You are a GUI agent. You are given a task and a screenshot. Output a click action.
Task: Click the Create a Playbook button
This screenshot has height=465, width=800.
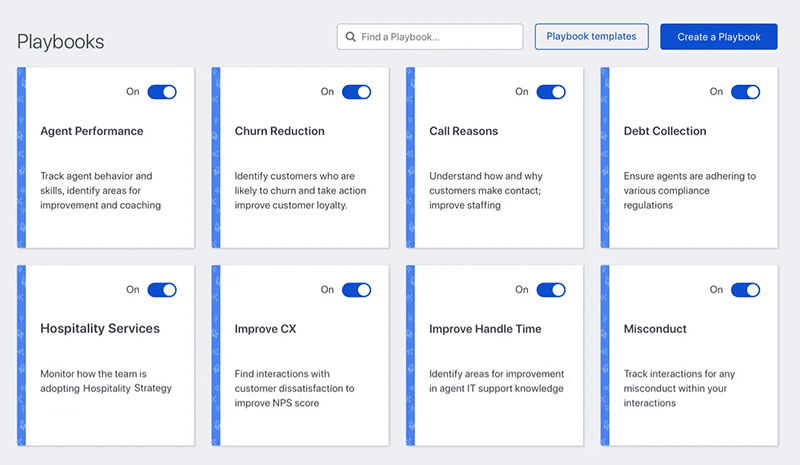pos(718,37)
